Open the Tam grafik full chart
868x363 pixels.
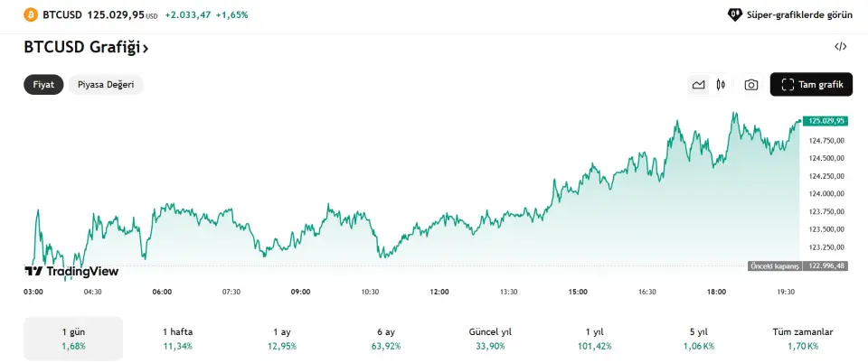811,85
